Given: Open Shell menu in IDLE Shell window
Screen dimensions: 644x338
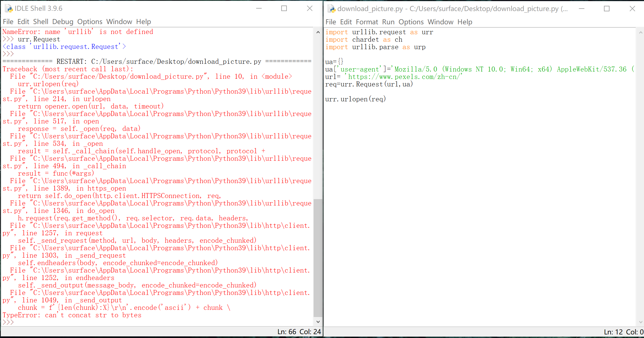Looking at the screenshot, I should 41,22.
